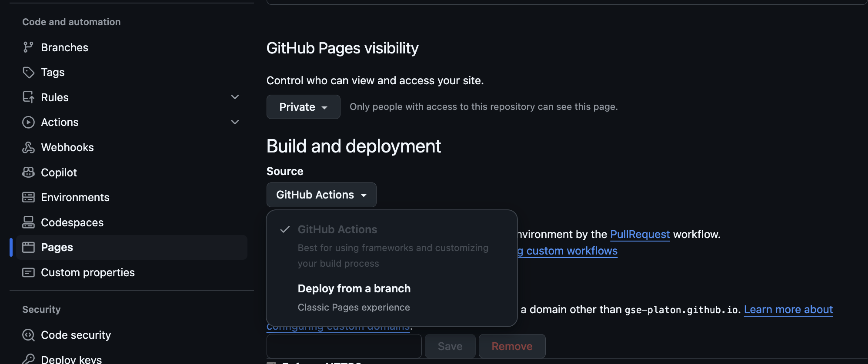Click the Deploy keys key icon

tap(28, 359)
